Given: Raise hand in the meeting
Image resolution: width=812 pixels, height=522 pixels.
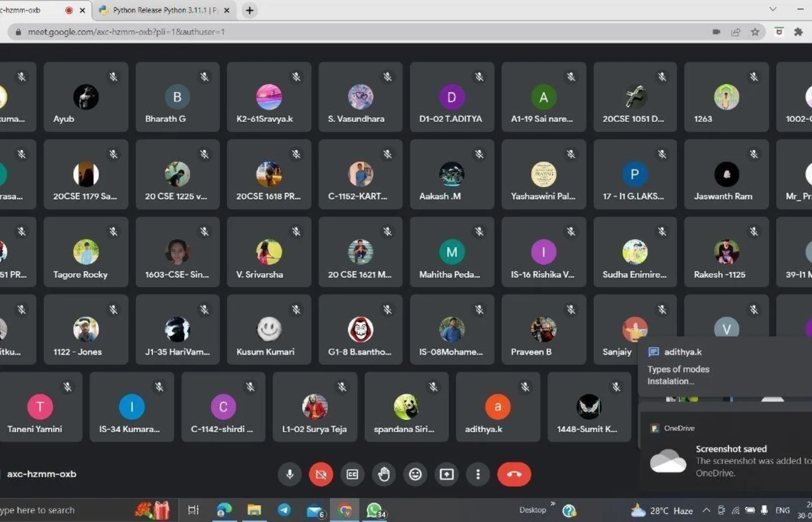Looking at the screenshot, I should (384, 474).
